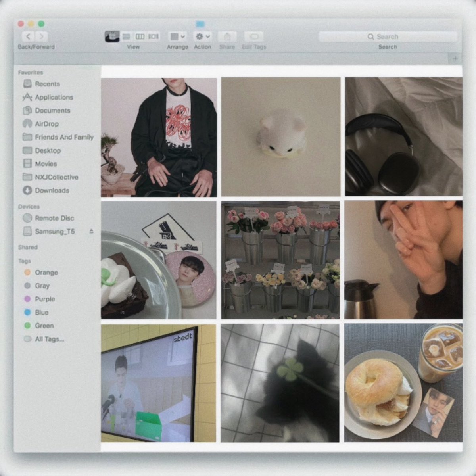Image resolution: width=476 pixels, height=476 pixels.
Task: Show All Tags in sidebar
Action: [x=49, y=339]
